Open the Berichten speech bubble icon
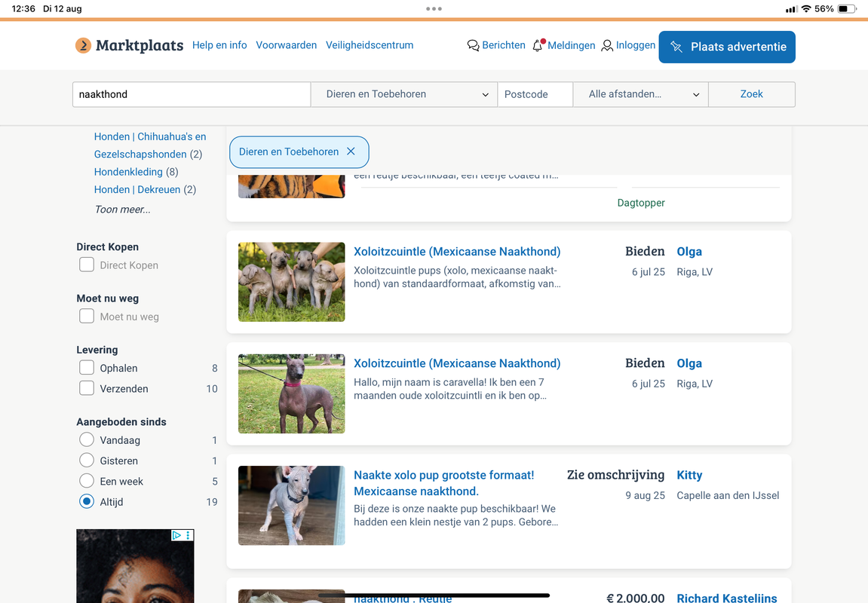 click(474, 45)
